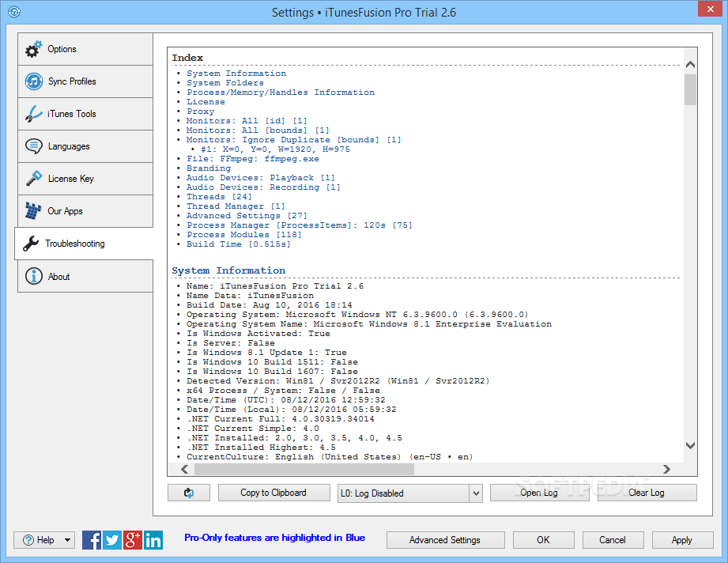Jump to System Folders index link
Viewport: 728px width, 563px height.
click(x=225, y=83)
